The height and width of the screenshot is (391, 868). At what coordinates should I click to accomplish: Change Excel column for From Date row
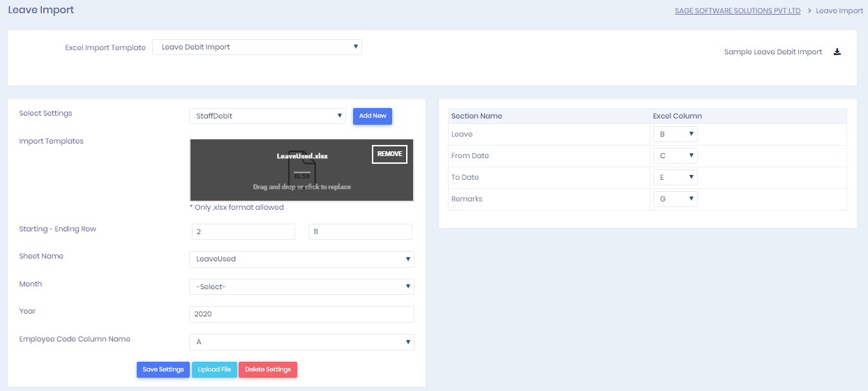pyautogui.click(x=675, y=155)
